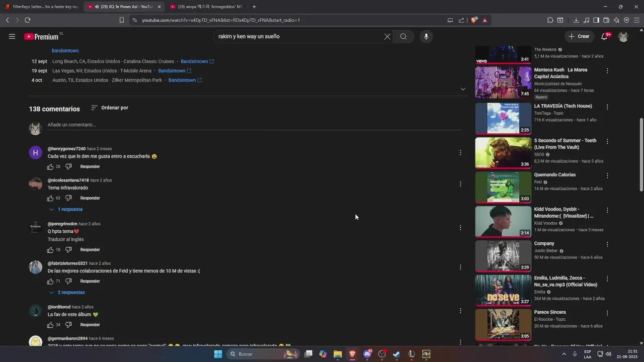Start voice search with the microphone
The height and width of the screenshot is (362, 644).
coord(426,36)
